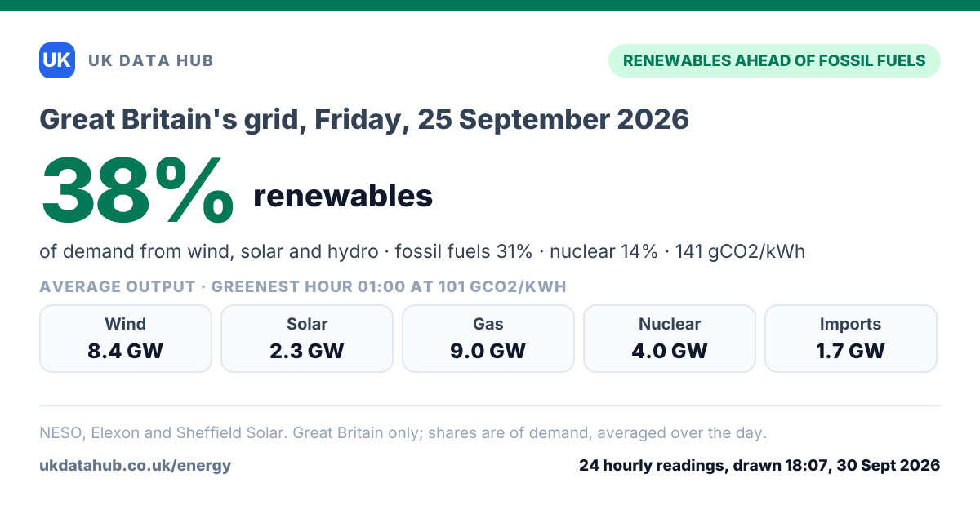Select the Nuclear 4.0 GW card
The height and width of the screenshot is (514, 980).
pyautogui.click(x=670, y=339)
